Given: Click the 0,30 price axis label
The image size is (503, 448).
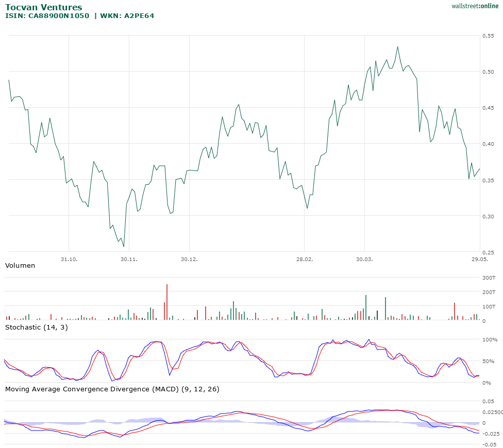Looking at the screenshot, I should tap(488, 216).
